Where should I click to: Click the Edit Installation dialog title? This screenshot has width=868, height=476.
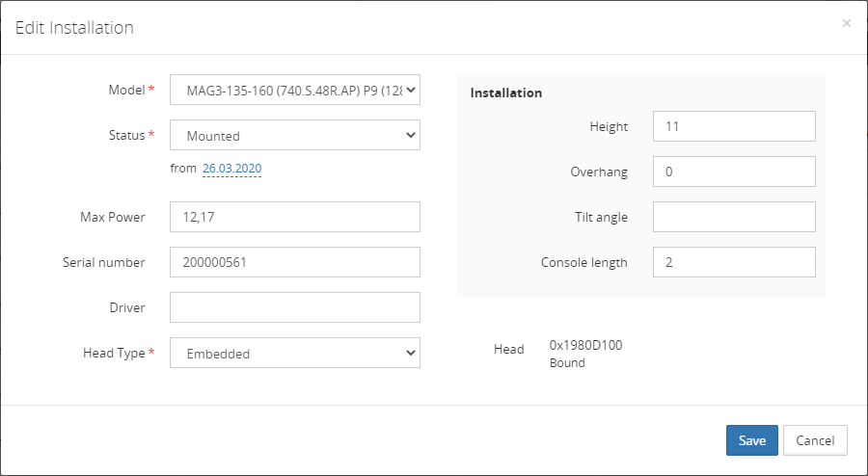pos(74,28)
